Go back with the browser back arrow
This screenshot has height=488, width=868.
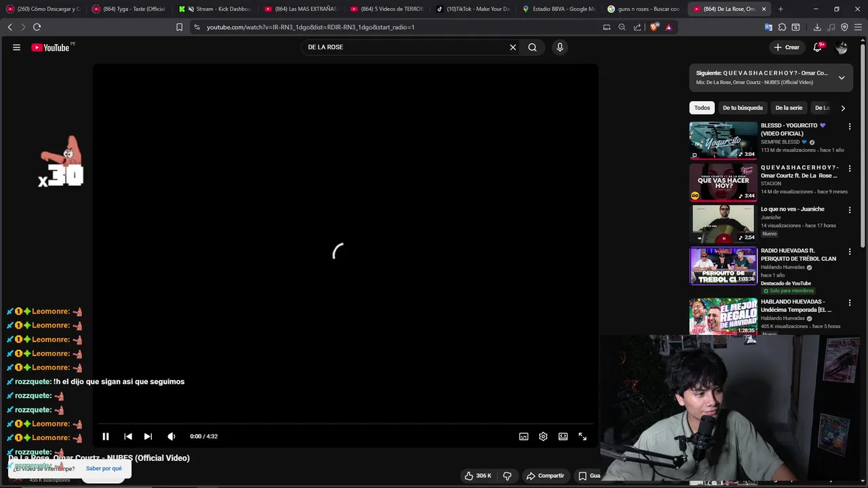[x=9, y=27]
